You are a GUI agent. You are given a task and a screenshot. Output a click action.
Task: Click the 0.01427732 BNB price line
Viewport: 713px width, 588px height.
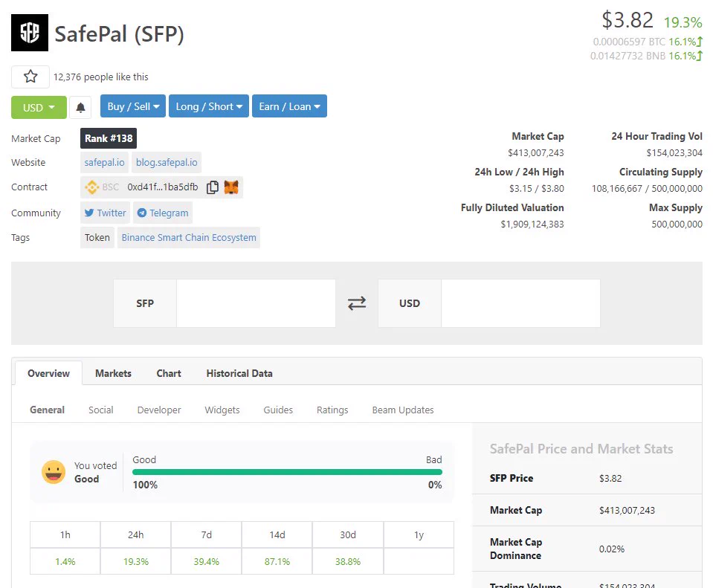point(646,56)
